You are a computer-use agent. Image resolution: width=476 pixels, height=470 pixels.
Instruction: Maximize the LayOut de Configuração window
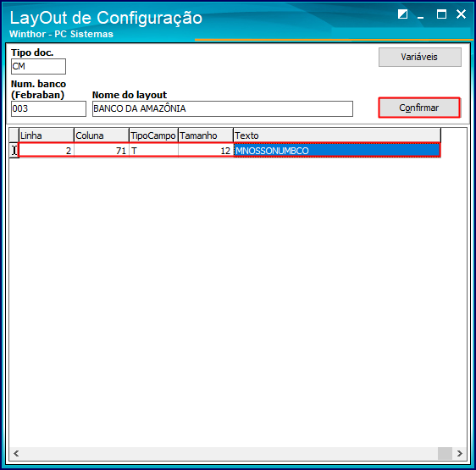pos(441,14)
